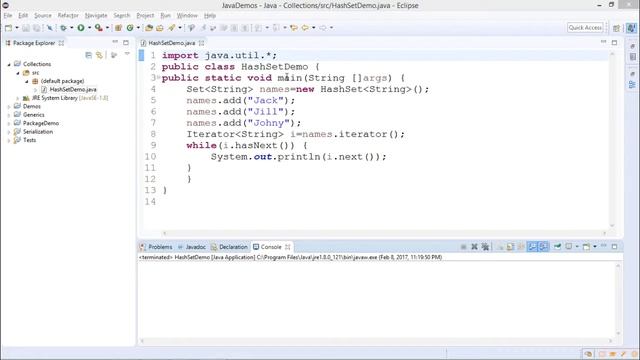Open the Project menu
Image resolution: width=640 pixels, height=360 pixels.
click(x=145, y=16)
